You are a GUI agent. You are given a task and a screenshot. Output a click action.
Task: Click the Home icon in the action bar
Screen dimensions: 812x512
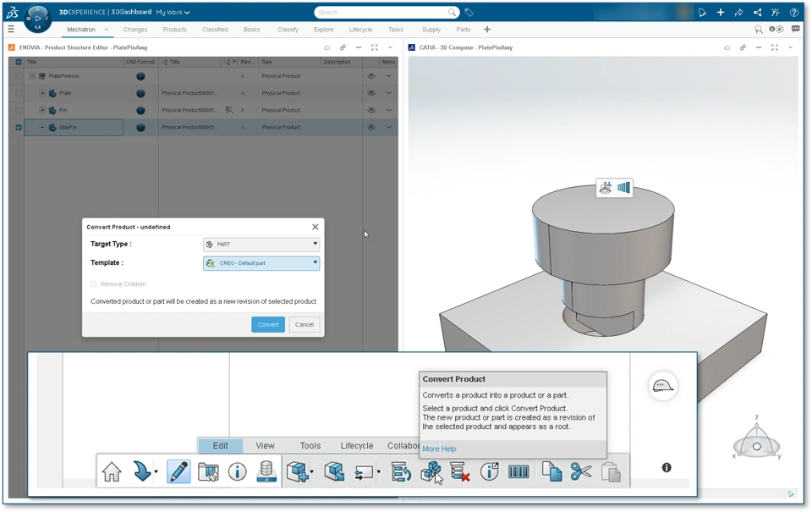click(112, 471)
